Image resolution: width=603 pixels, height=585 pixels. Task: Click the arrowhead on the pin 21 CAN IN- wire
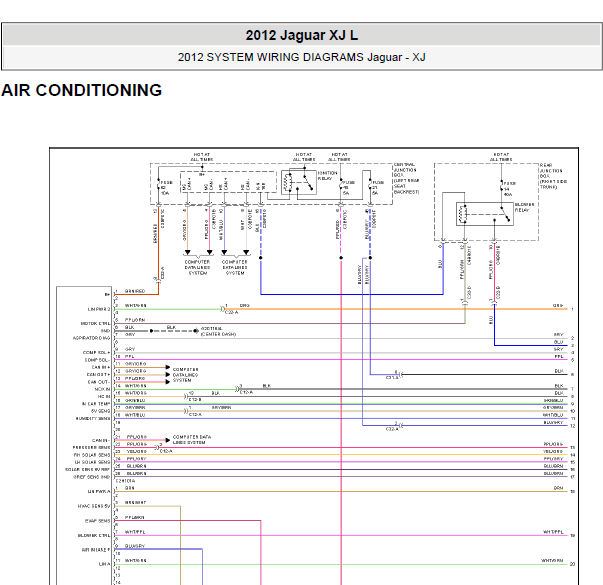pyautogui.click(x=168, y=440)
